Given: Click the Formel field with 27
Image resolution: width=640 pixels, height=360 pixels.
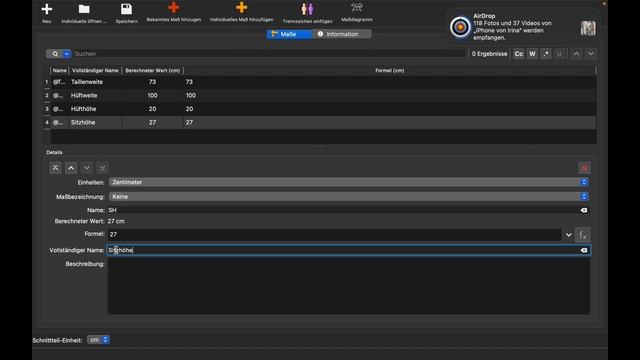Looking at the screenshot, I should pyautogui.click(x=335, y=234).
